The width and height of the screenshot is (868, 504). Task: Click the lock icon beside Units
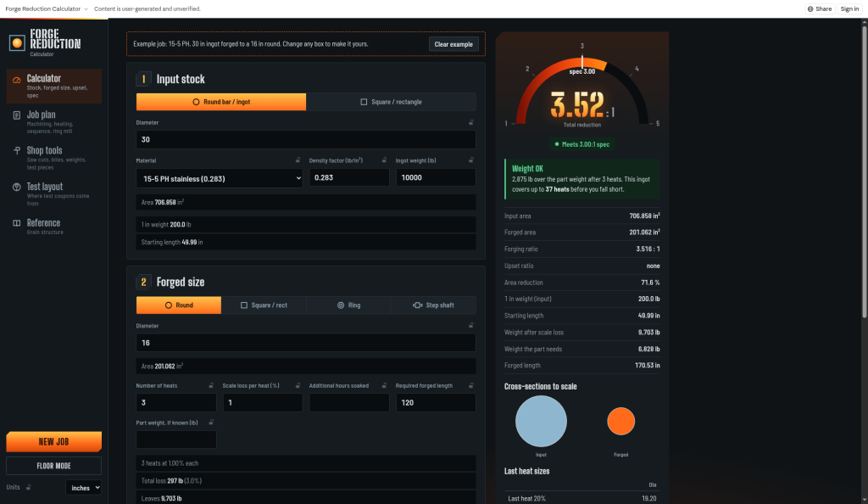click(x=28, y=487)
